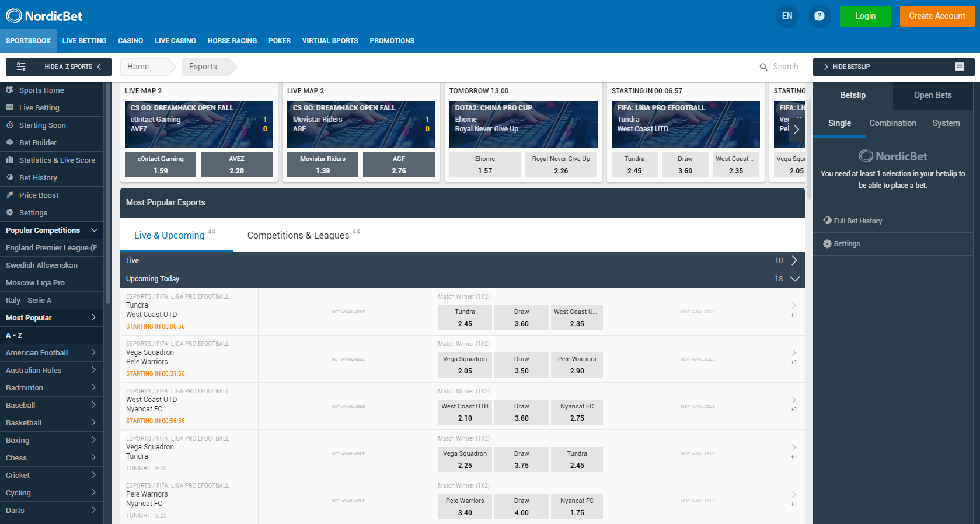Click the EN language selector
This screenshot has height=524, width=980.
tap(787, 16)
